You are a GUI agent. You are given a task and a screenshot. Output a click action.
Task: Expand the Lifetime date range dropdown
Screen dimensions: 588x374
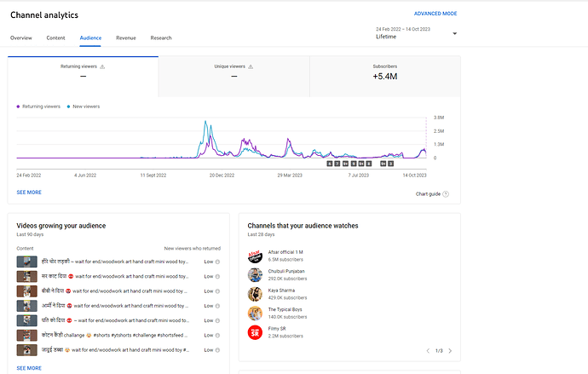tap(454, 34)
